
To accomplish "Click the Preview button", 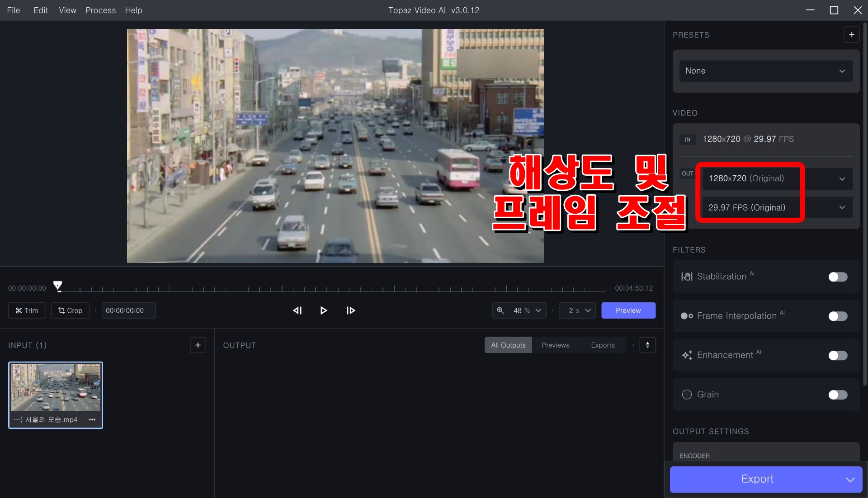I will click(x=628, y=310).
